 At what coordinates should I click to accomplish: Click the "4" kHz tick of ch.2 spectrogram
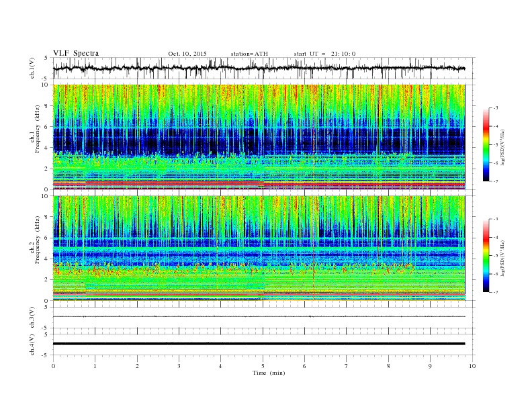[47, 259]
